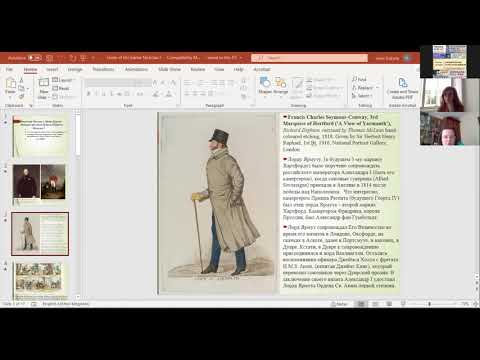
Task: Click the user account avatar in title bar
Action: click(x=407, y=58)
